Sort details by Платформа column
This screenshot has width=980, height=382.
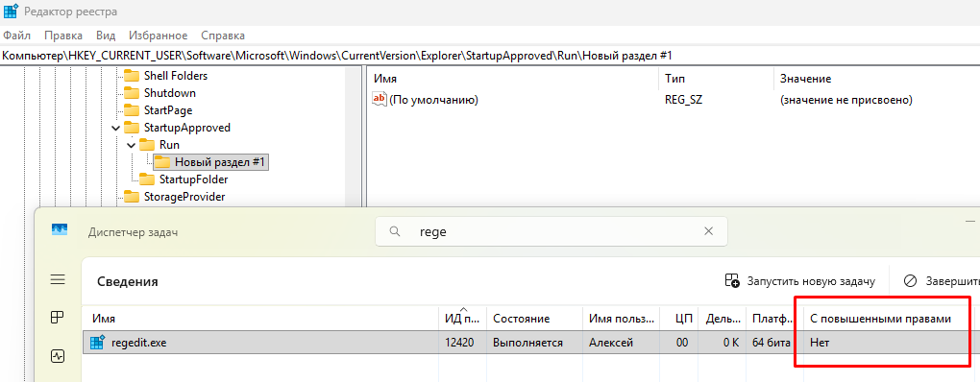click(772, 319)
